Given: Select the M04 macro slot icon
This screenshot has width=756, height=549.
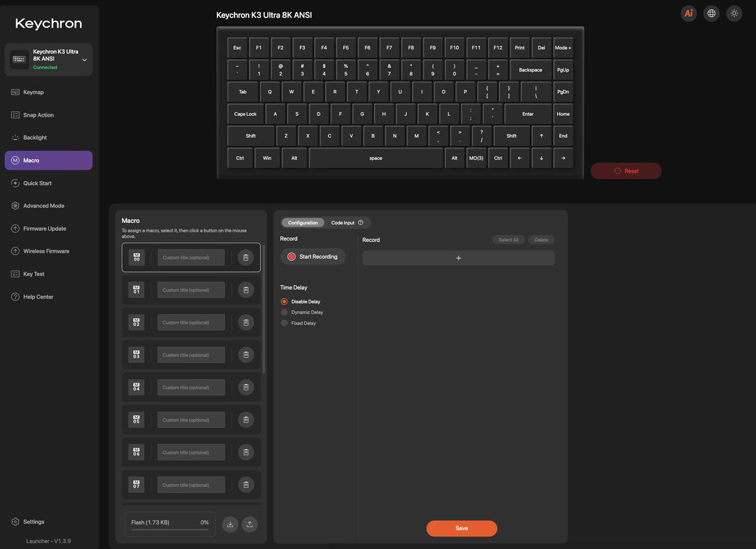Looking at the screenshot, I should [137, 387].
